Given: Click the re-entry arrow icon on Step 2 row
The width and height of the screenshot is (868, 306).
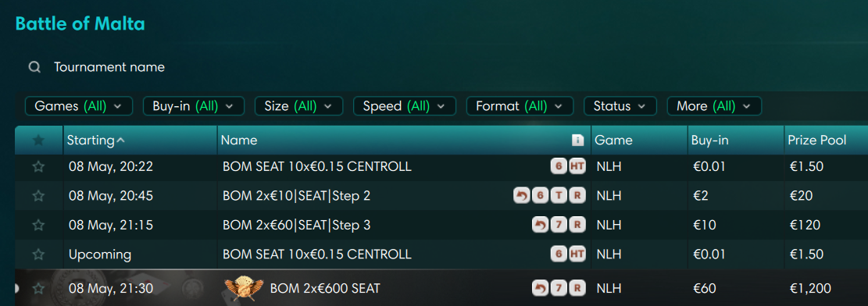Looking at the screenshot, I should 521,196.
